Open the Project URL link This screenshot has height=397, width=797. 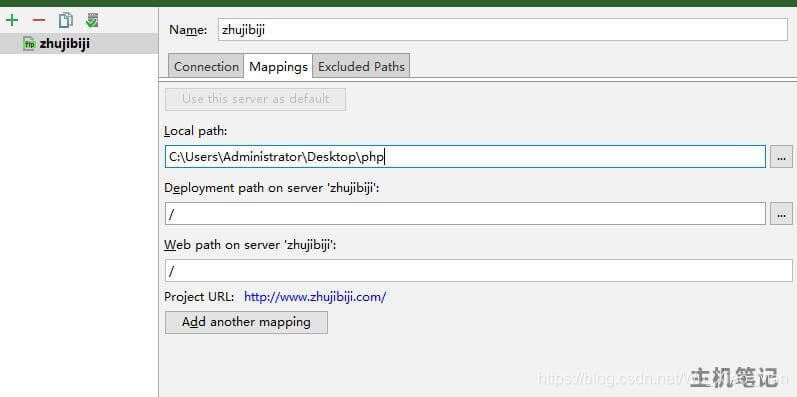tap(315, 297)
